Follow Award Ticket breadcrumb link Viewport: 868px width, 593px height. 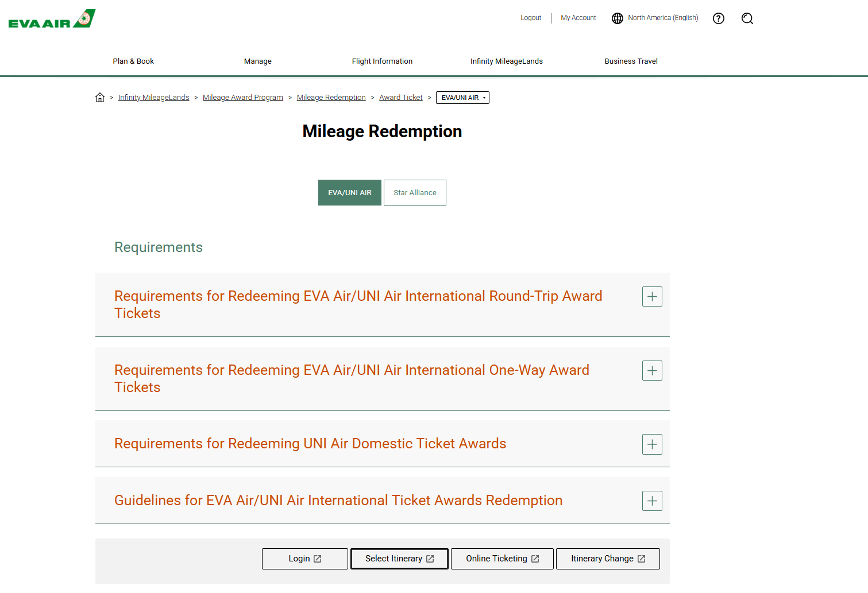coord(401,98)
